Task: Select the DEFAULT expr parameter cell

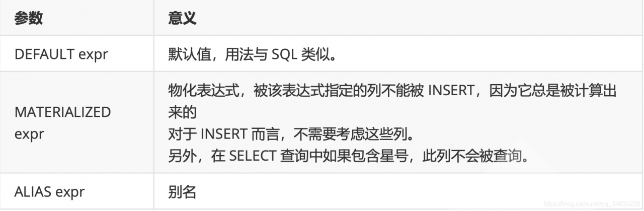Action: 61,54
